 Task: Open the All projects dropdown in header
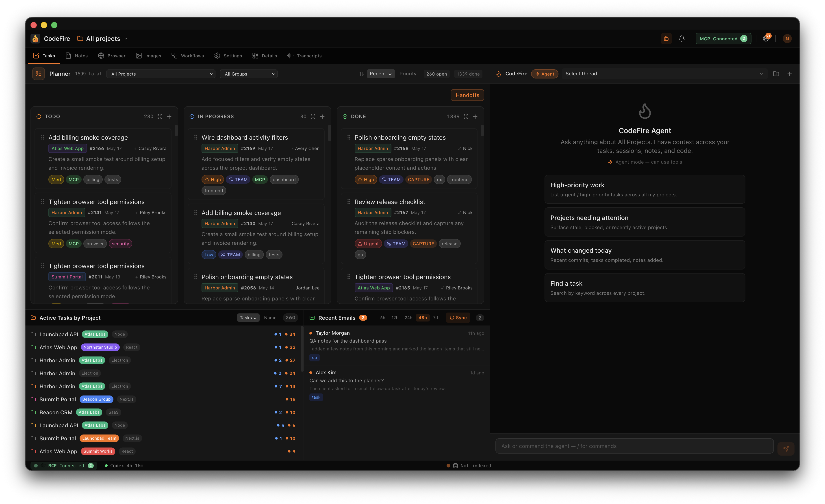(x=102, y=39)
